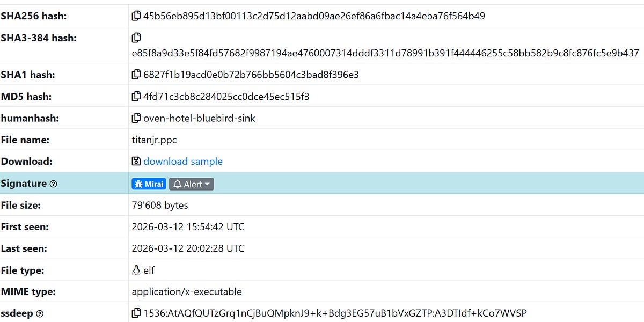Copy the MD5 hash using the copy icon

(136, 96)
